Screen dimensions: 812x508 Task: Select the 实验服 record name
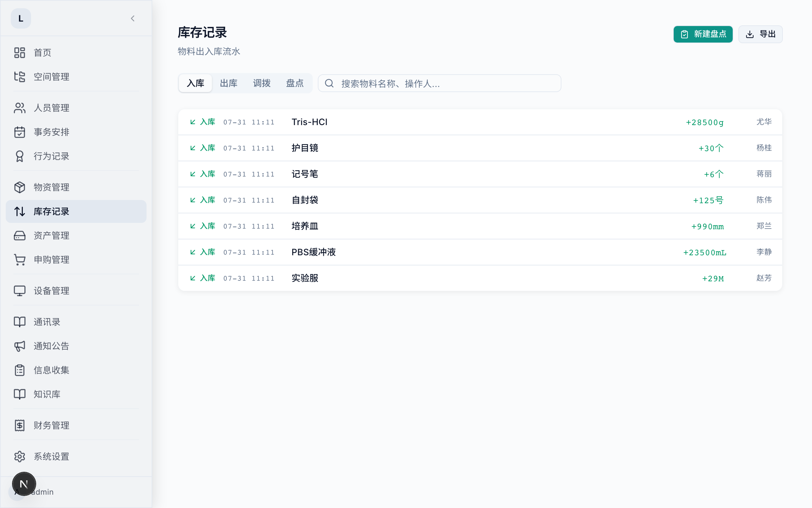point(305,278)
